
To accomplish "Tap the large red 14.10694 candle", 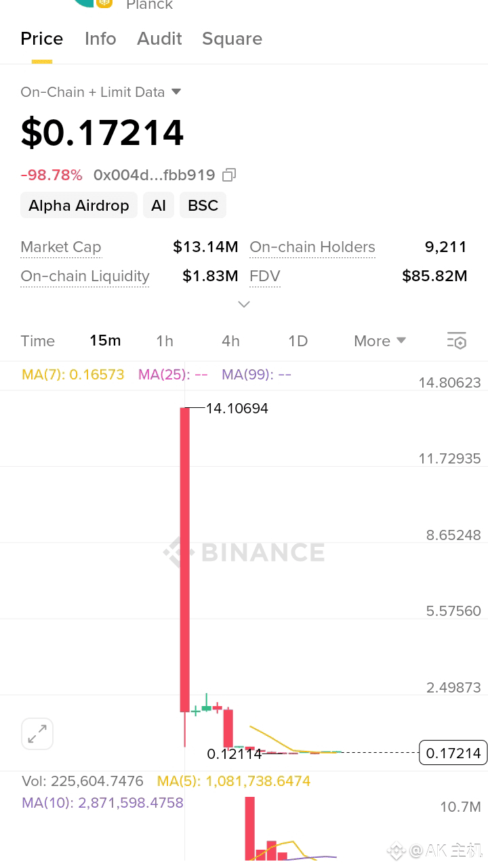I will tap(184, 560).
